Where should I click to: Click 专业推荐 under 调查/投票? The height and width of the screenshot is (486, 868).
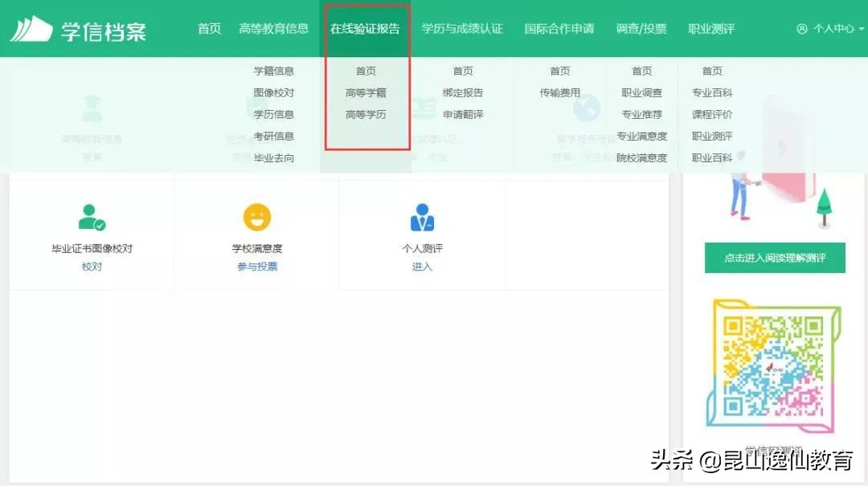(641, 114)
